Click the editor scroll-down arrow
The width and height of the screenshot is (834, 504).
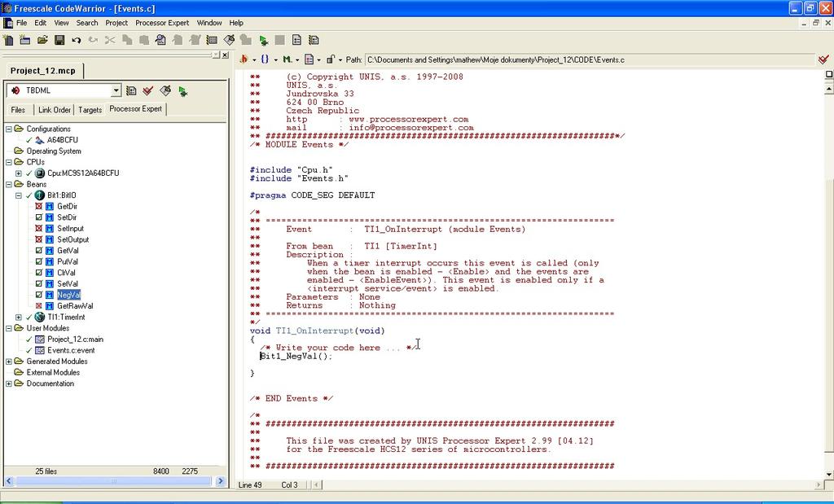pyautogui.click(x=828, y=474)
